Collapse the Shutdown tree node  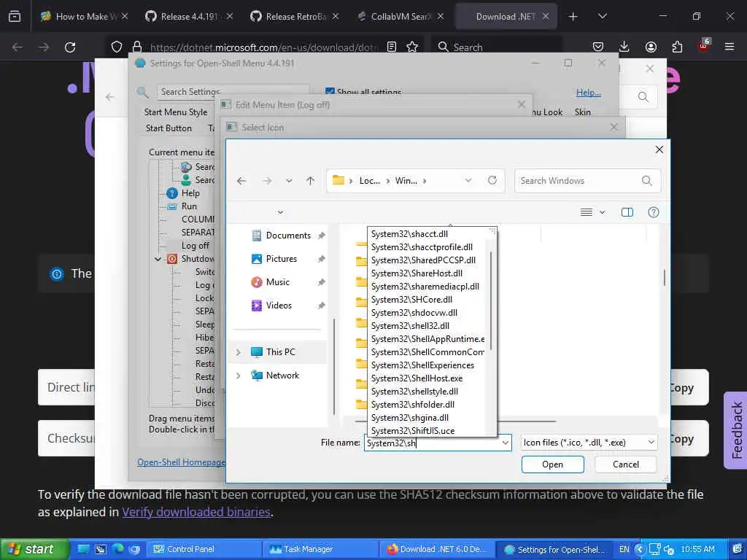(158, 259)
